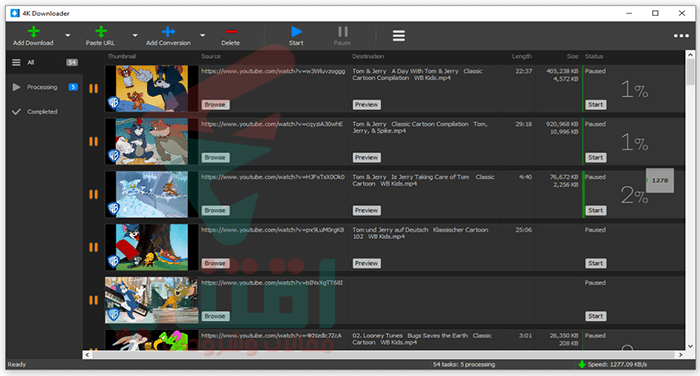This screenshot has width=700, height=376.
Task: Click the 54 count badge beside All
Action: 72,63
